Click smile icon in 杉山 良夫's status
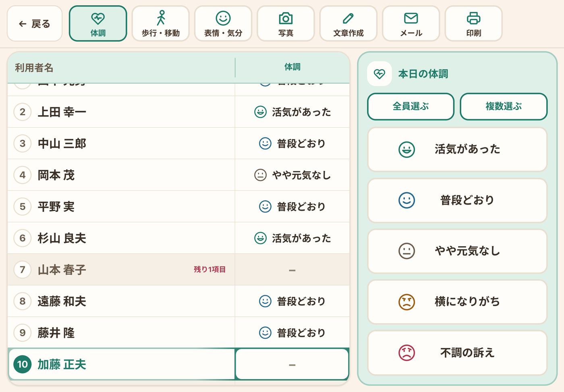Screen dimensions: 564x392 260,238
